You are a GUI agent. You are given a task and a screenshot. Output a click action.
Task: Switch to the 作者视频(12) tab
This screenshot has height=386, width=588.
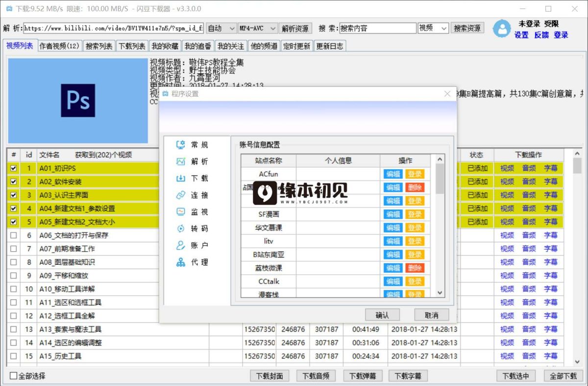(x=59, y=46)
